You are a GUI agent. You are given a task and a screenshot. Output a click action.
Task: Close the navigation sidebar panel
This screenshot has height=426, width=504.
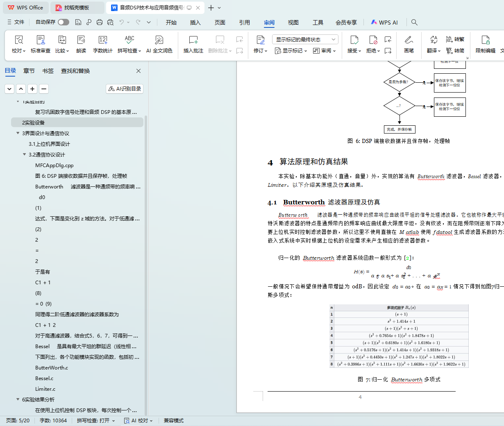click(x=138, y=71)
